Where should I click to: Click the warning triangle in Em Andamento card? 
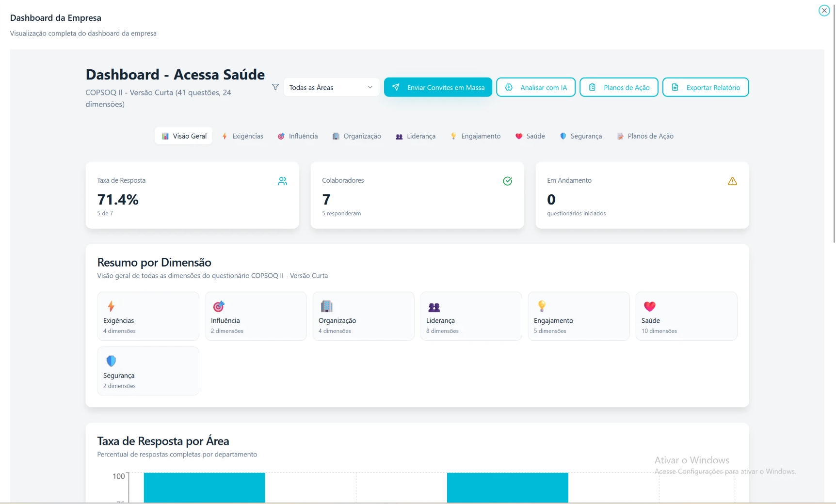[732, 181]
